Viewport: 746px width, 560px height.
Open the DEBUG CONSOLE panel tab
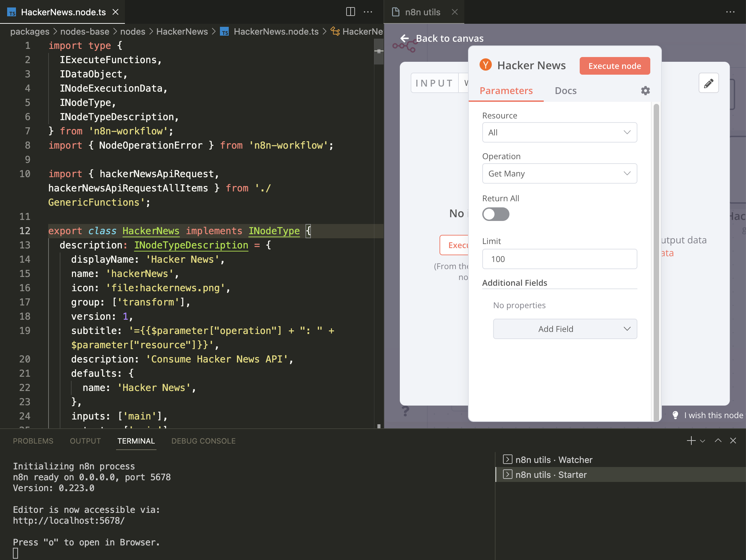(203, 441)
